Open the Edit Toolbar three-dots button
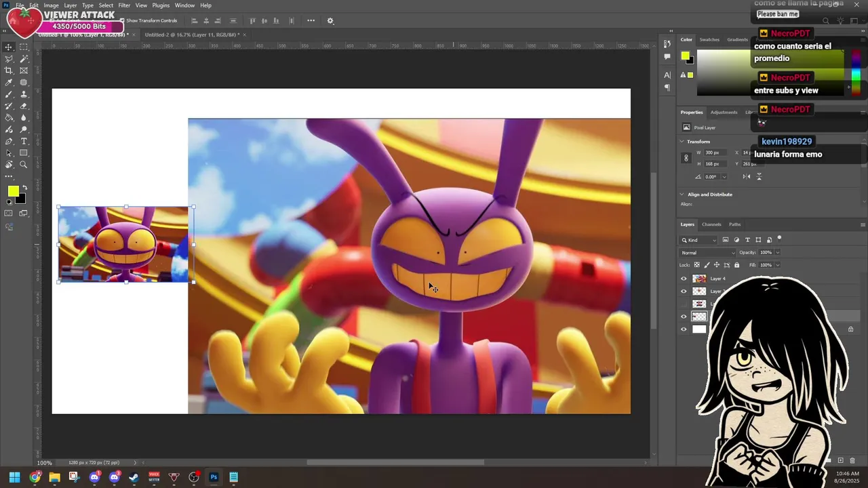This screenshot has width=868, height=488. pos(9,177)
